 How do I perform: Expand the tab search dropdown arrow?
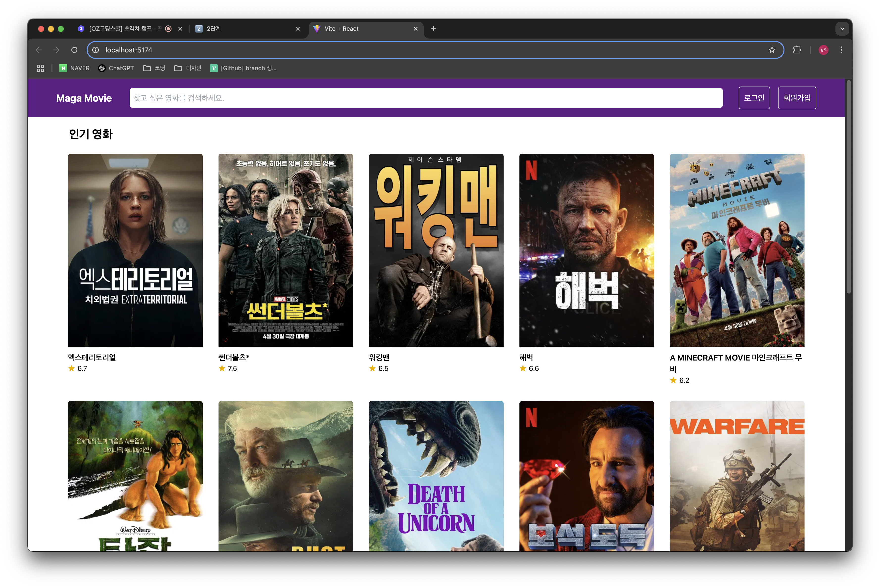click(x=842, y=28)
